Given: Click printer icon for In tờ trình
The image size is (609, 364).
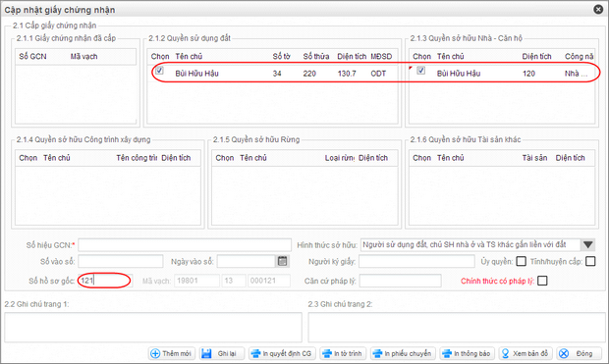Looking at the screenshot, I should [327, 353].
